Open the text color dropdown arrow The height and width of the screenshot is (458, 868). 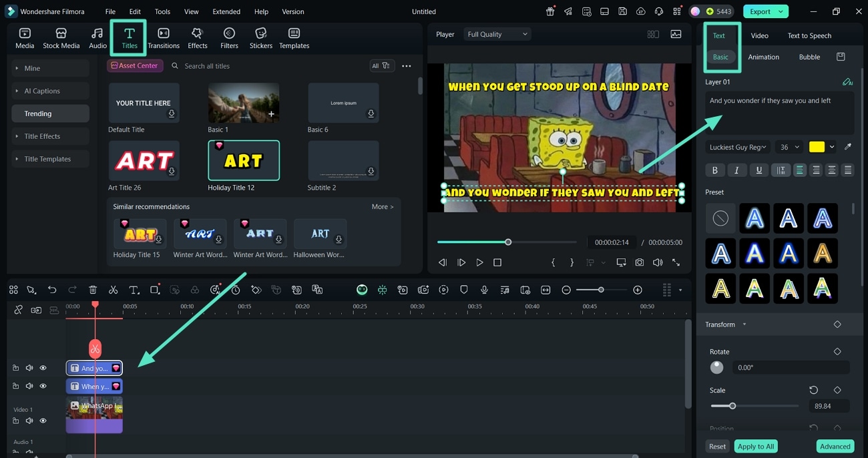coord(832,147)
